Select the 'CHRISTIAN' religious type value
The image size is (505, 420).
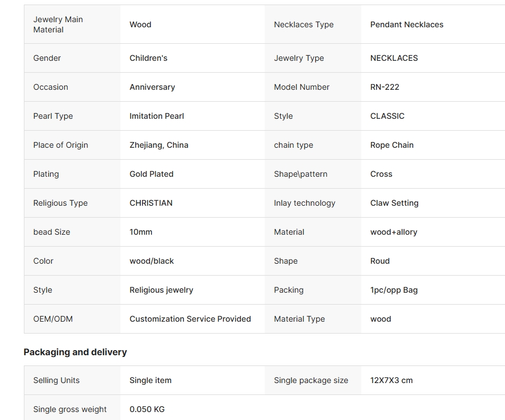[151, 203]
